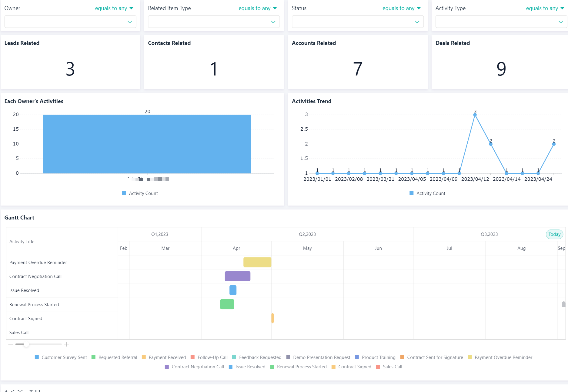The image size is (568, 392).
Task: Click the Gantt zoom in plus icon
Action: [66, 344]
